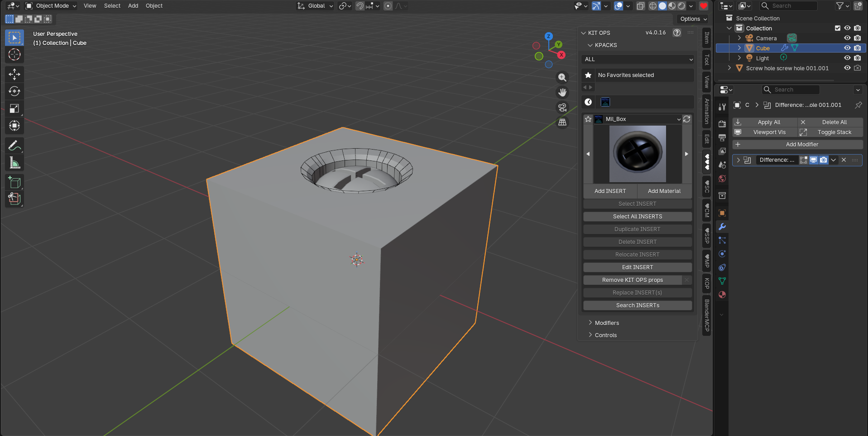
Task: Open the View menu
Action: (90, 6)
